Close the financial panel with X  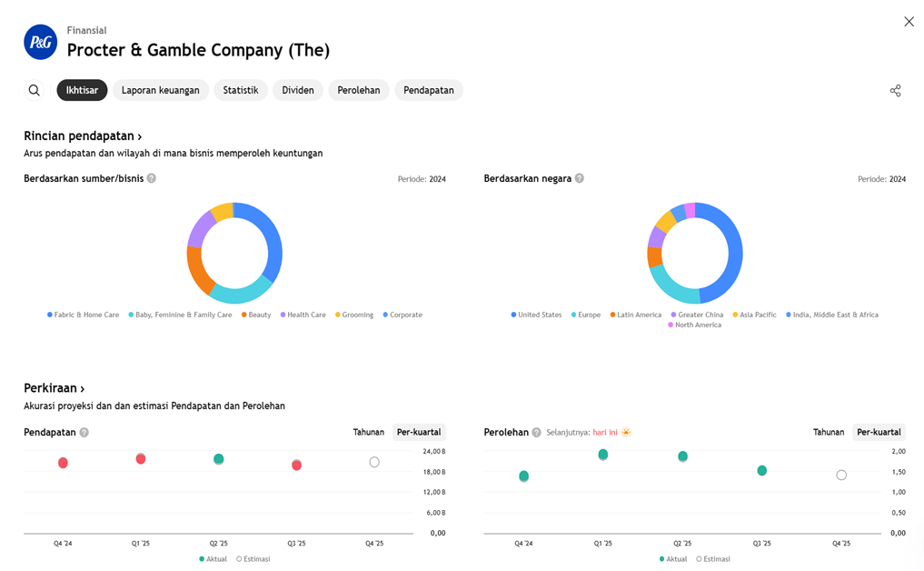pos(909,22)
